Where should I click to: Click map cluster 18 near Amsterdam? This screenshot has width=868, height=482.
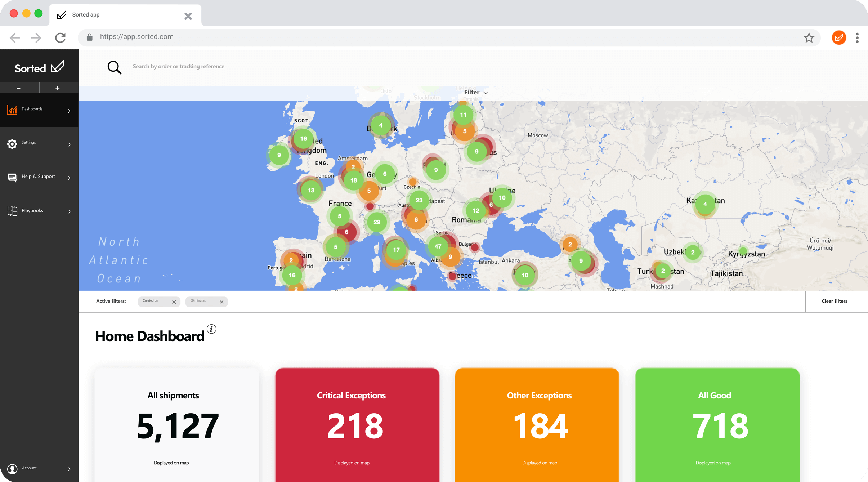pyautogui.click(x=354, y=180)
